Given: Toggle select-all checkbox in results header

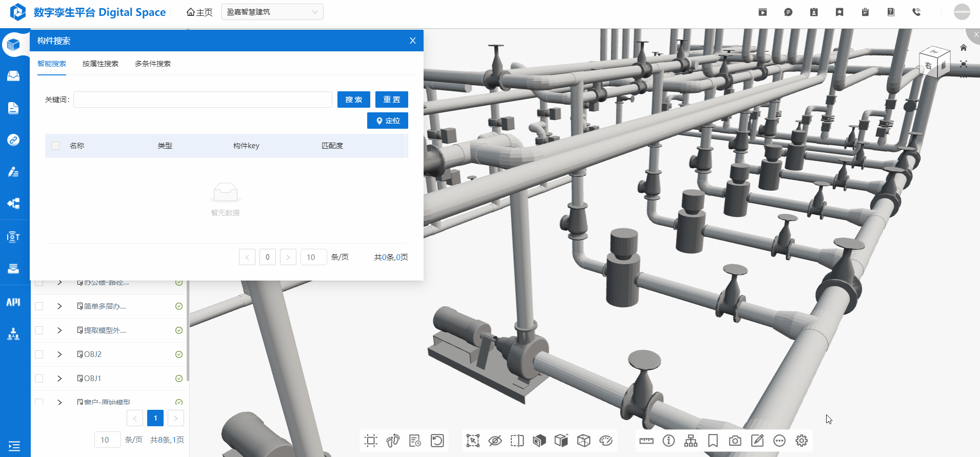Looking at the screenshot, I should pyautogui.click(x=55, y=146).
